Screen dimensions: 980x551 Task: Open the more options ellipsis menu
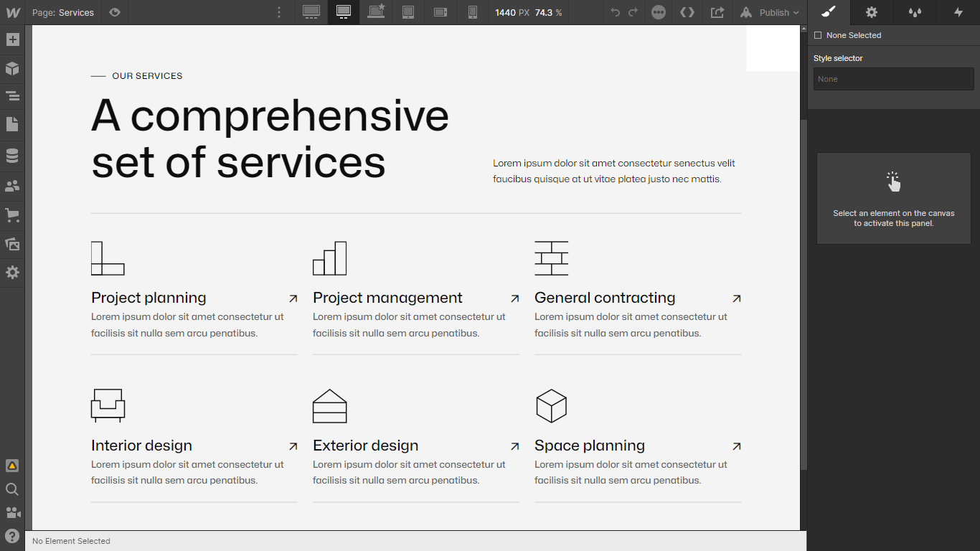(658, 12)
